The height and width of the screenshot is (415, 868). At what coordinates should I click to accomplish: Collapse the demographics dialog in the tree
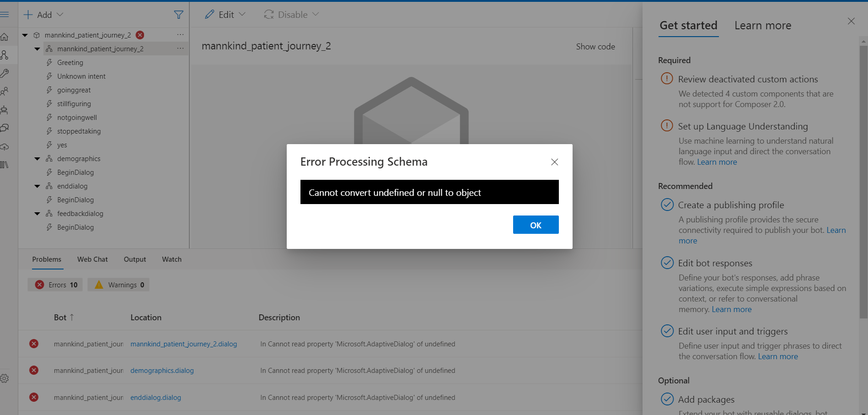37,158
